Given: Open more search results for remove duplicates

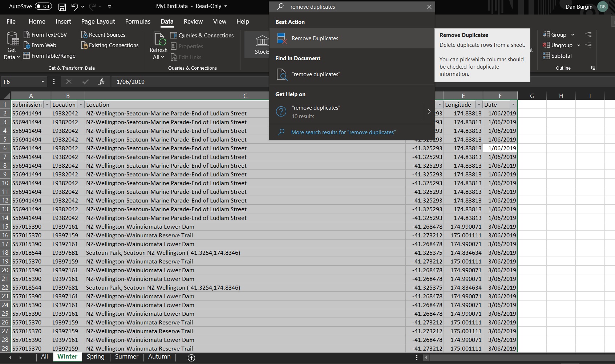Looking at the screenshot, I should coord(343,132).
